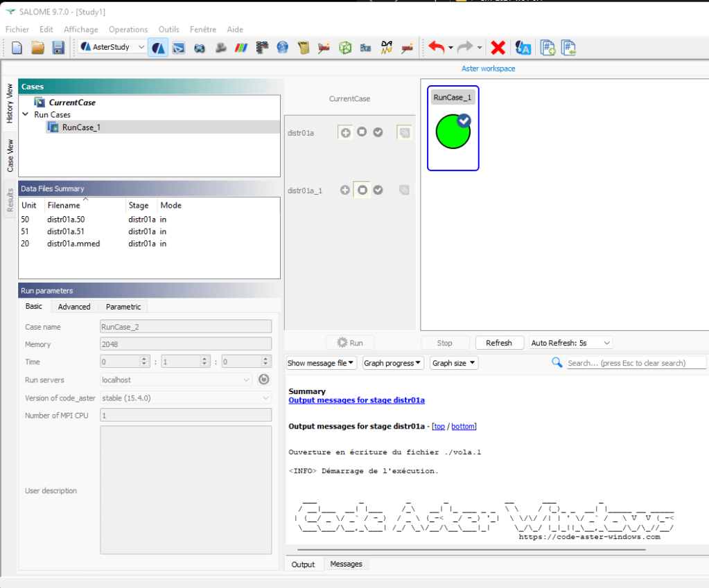Switch to the Advanced run parameters tab
This screenshot has width=709, height=588.
[74, 307]
